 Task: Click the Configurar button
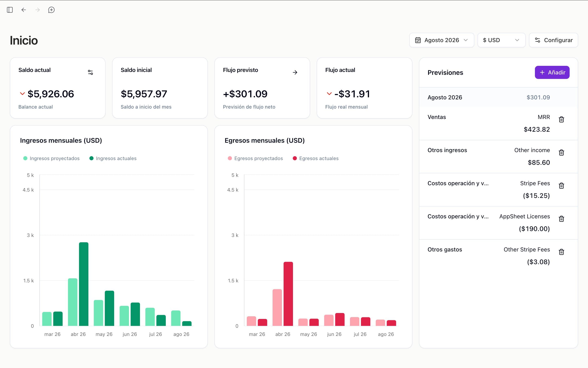click(x=553, y=40)
